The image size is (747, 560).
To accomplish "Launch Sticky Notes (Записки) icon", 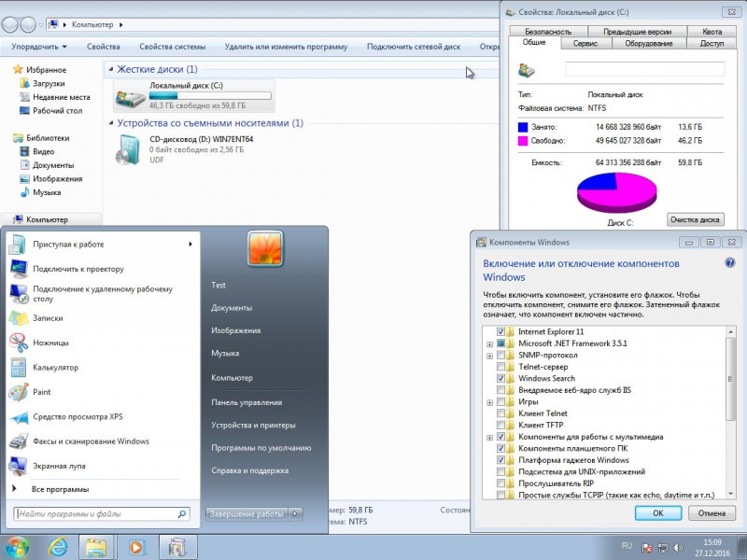I will [19, 318].
